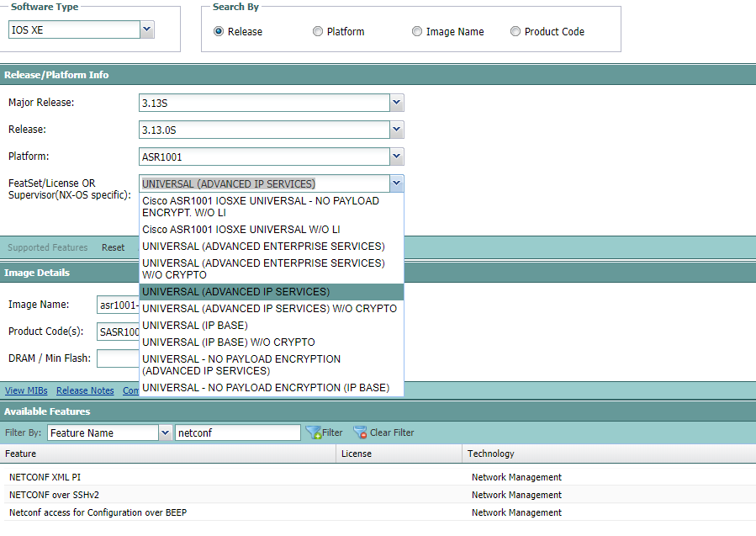Click the Reset button
756x536 pixels.
(113, 247)
